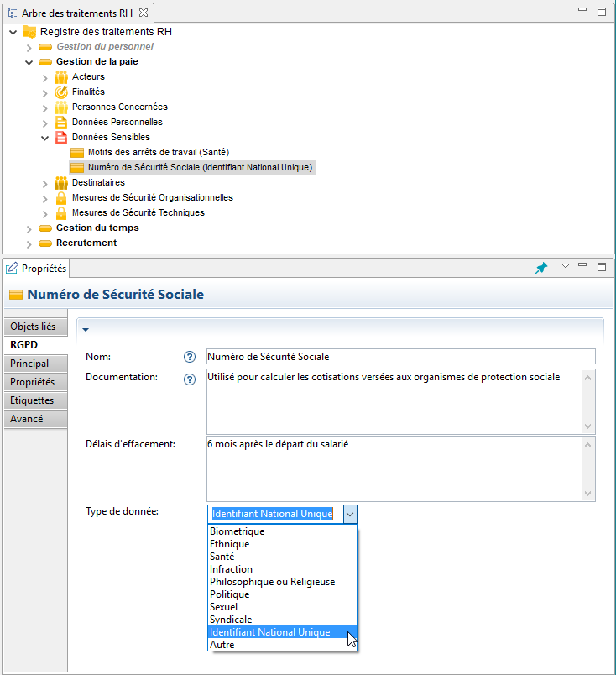Expand the Recrutement tree node
616x675 pixels.
29,243
